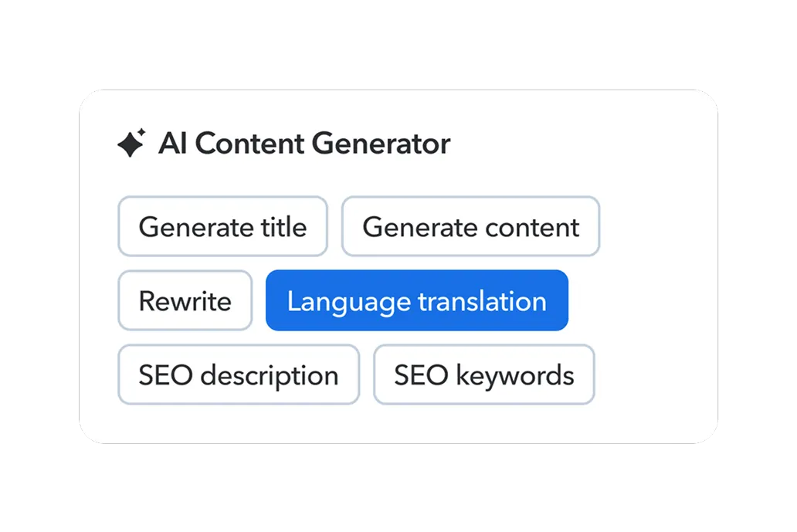The width and height of the screenshot is (797, 532).
Task: Deselect the blue Language translation chip
Action: (416, 300)
